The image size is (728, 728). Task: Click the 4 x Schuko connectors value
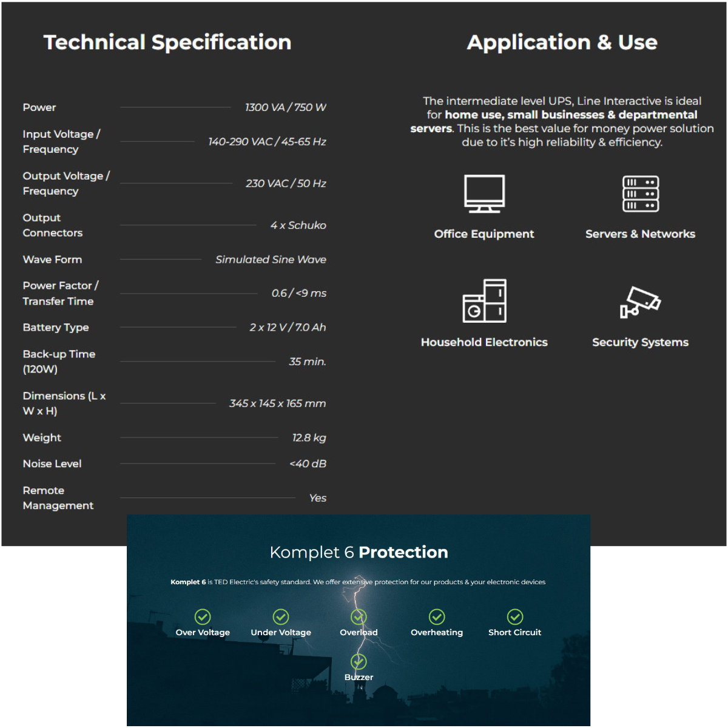pos(298,225)
